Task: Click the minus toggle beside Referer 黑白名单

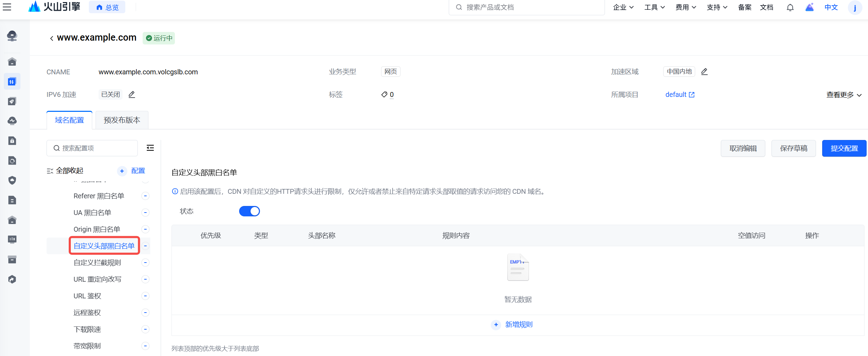Action: tap(145, 196)
